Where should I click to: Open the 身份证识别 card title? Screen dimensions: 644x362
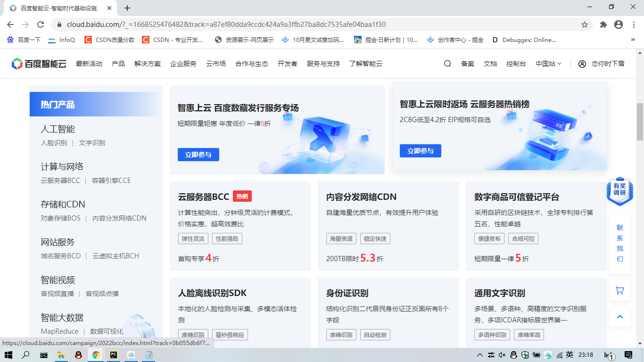[347, 293]
